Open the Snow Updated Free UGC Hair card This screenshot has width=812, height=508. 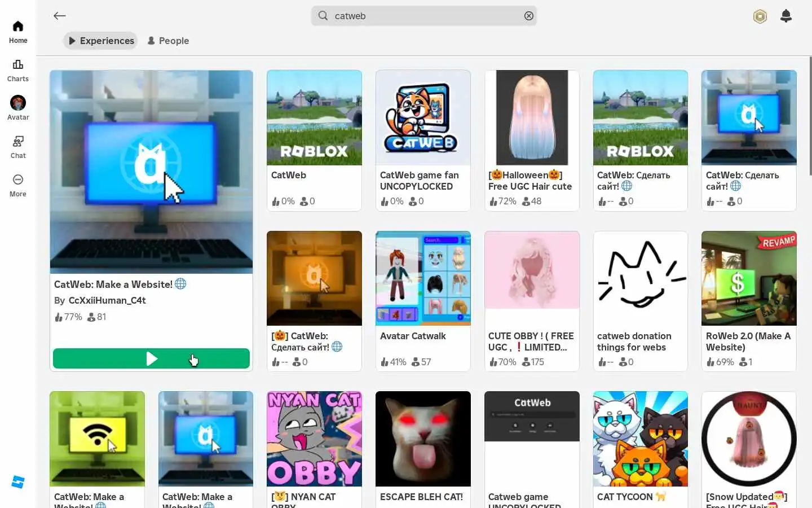749,449
